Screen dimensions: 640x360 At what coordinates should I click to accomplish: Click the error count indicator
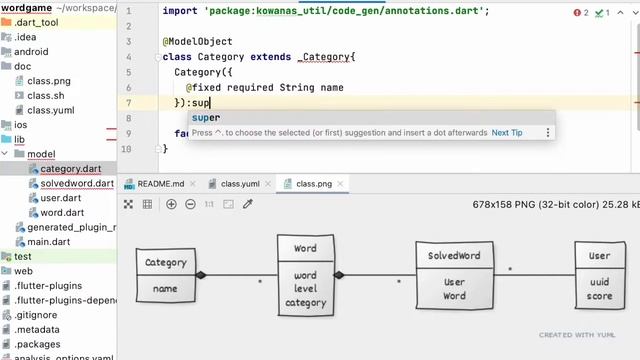pos(581,13)
